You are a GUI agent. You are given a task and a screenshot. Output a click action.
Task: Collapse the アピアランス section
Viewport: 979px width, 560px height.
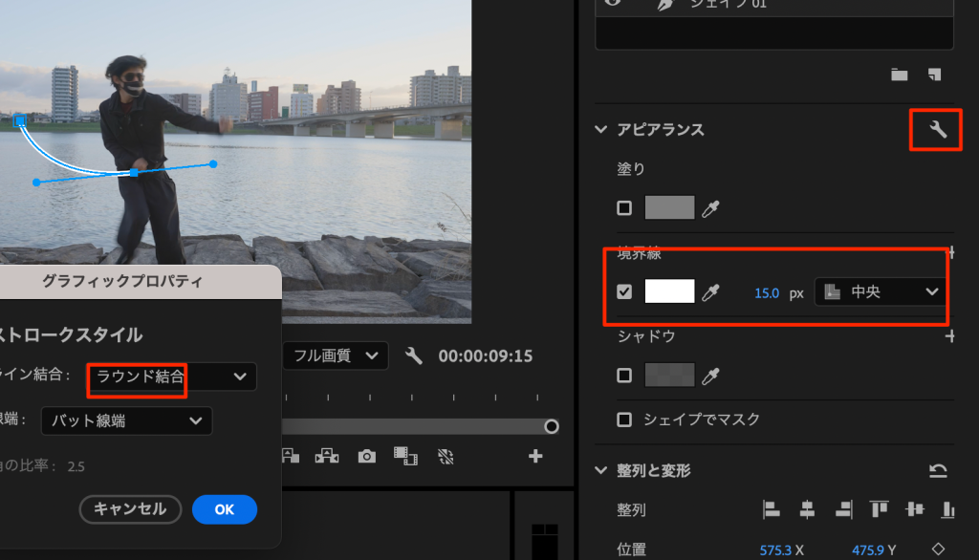[x=600, y=129]
